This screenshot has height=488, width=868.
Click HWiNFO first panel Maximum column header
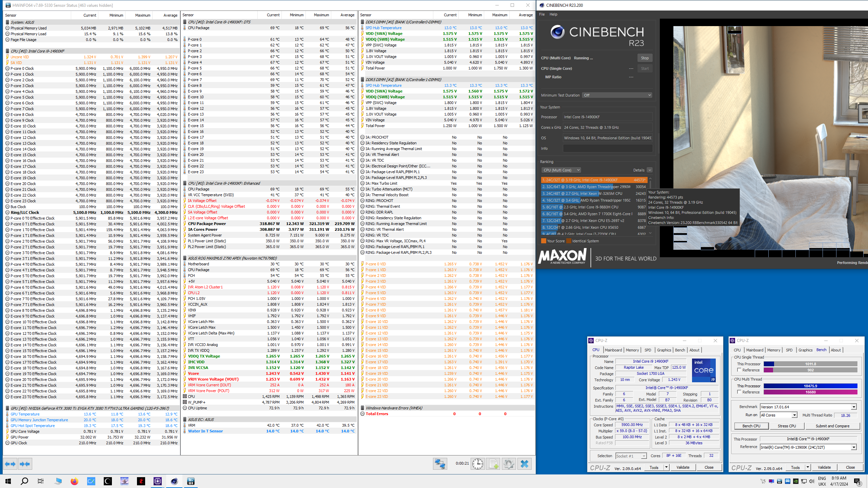coord(139,15)
